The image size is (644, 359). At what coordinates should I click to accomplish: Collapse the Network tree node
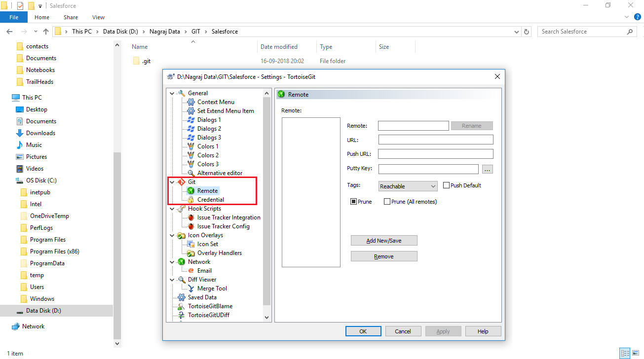[x=172, y=262]
